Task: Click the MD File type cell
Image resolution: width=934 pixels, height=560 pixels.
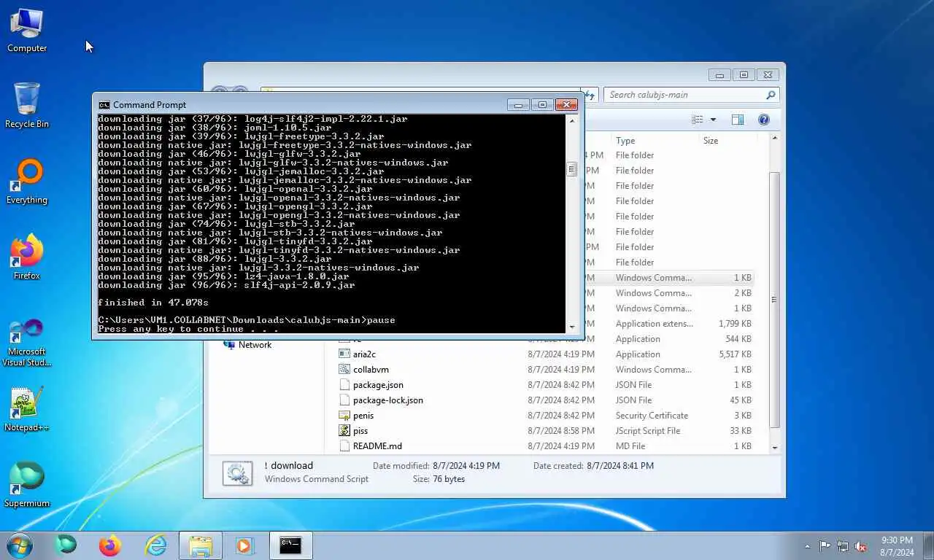Action: tap(630, 446)
